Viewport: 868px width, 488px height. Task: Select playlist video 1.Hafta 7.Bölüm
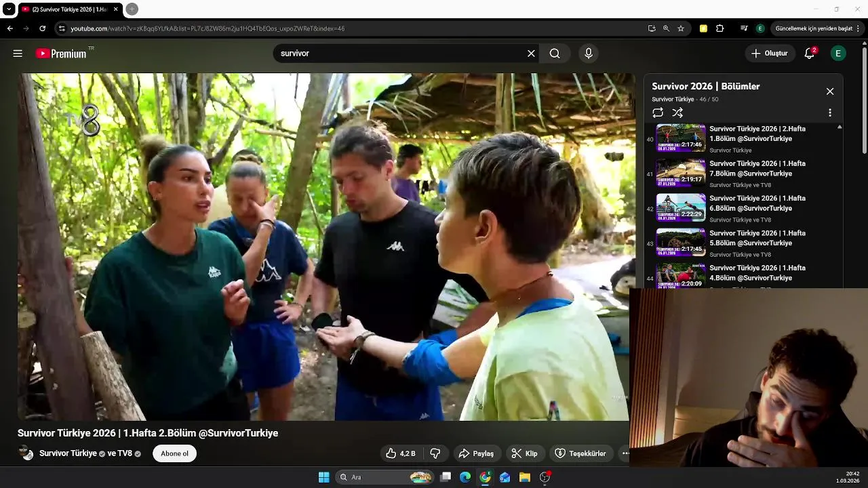tap(743, 174)
